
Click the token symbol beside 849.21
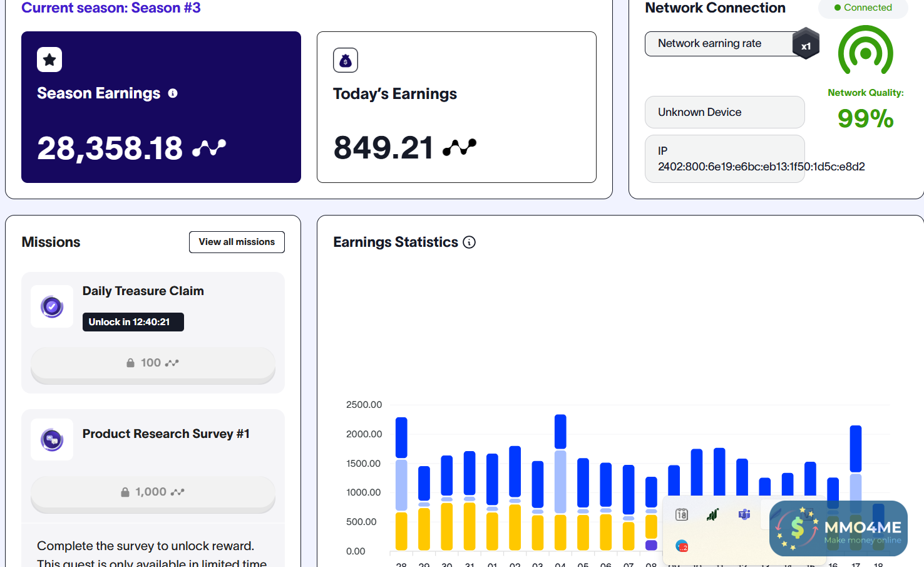coord(459,147)
